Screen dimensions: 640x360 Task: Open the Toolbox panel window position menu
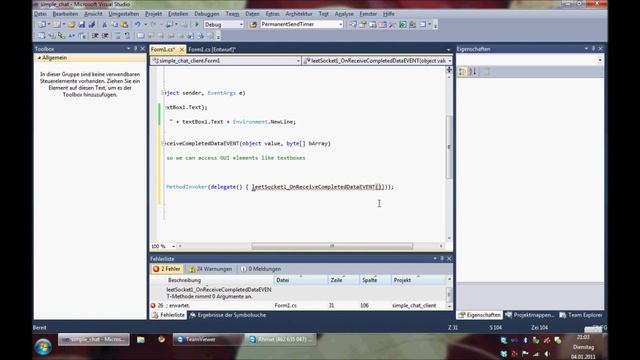click(129, 49)
